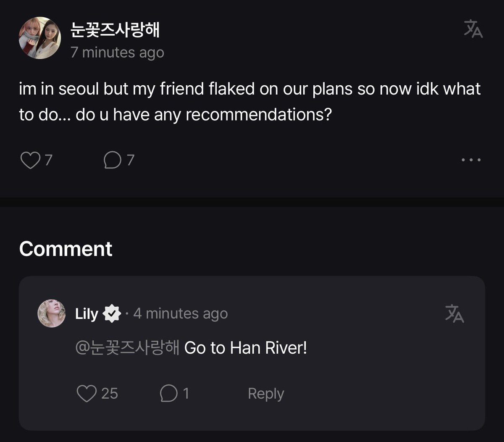View the reply thread via the comment's bubble icon
The image size is (504, 442).
point(168,394)
